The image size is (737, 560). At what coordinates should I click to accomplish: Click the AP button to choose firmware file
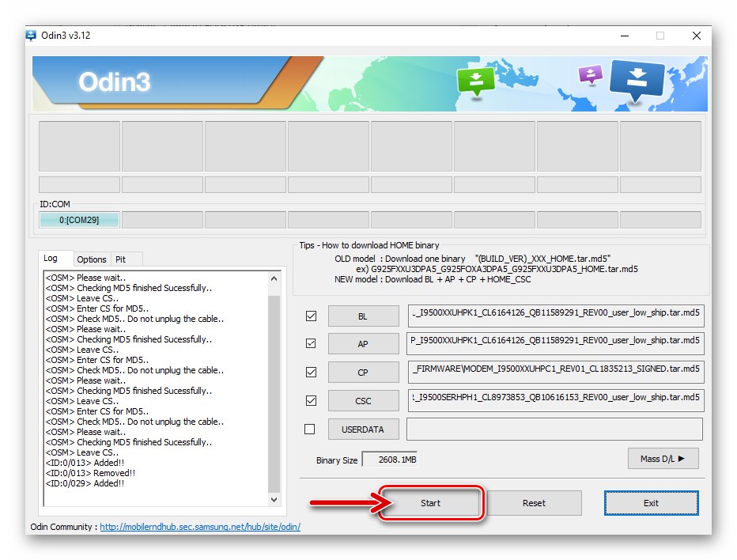point(363,344)
